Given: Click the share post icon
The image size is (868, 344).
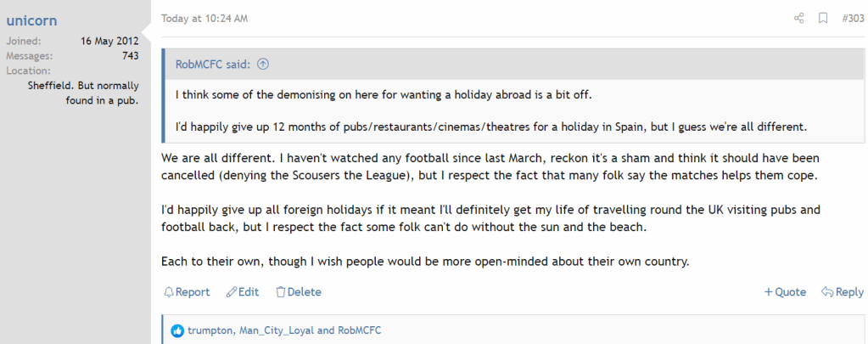Looking at the screenshot, I should tap(798, 18).
